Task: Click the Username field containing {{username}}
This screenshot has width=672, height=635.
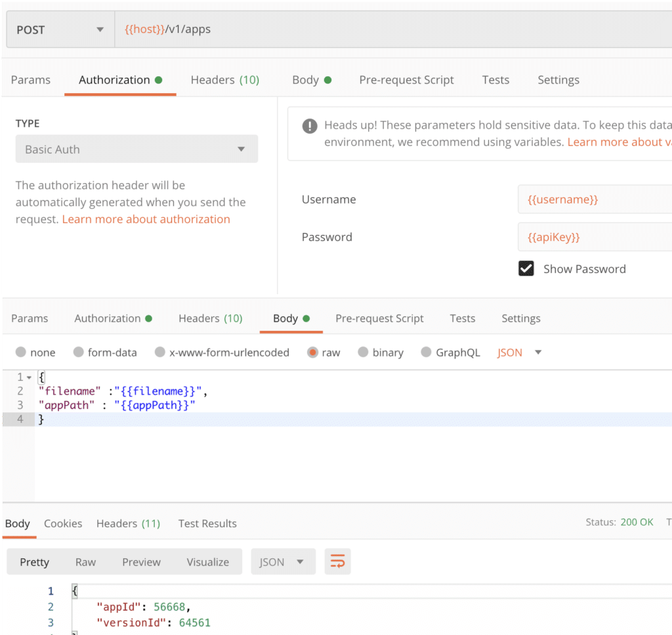Action: point(595,200)
